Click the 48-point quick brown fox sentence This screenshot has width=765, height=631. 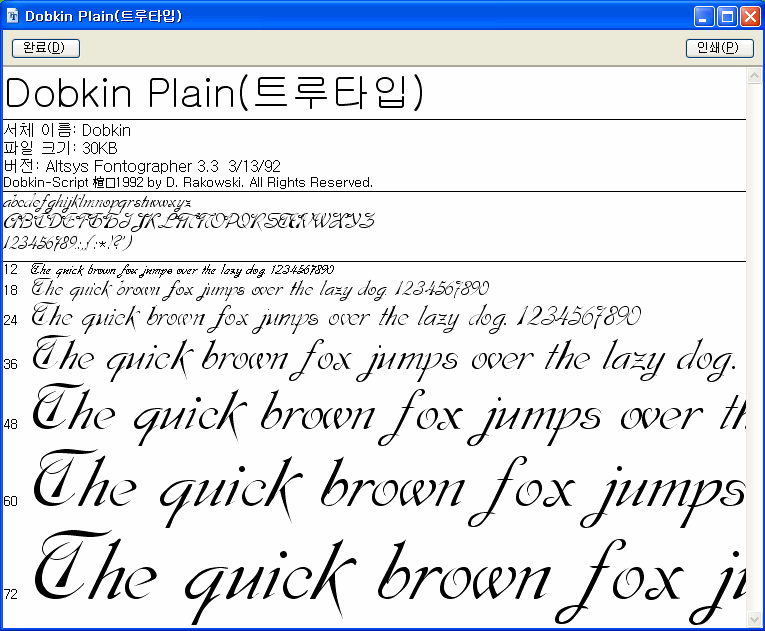pyautogui.click(x=389, y=415)
